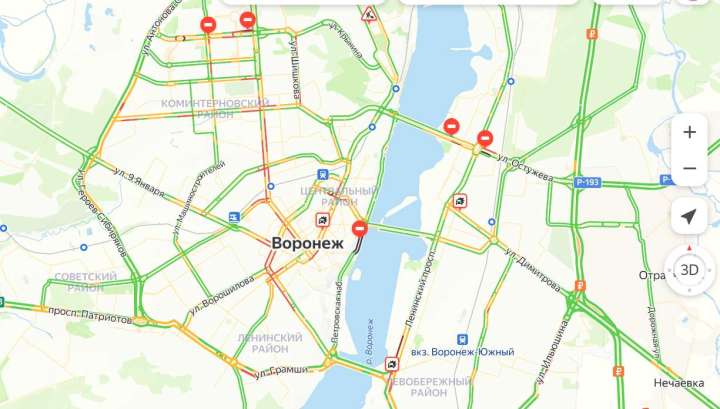This screenshot has width=720, height=409.
Task: Open the roadworks warning triangle icon
Action: tap(369, 14)
